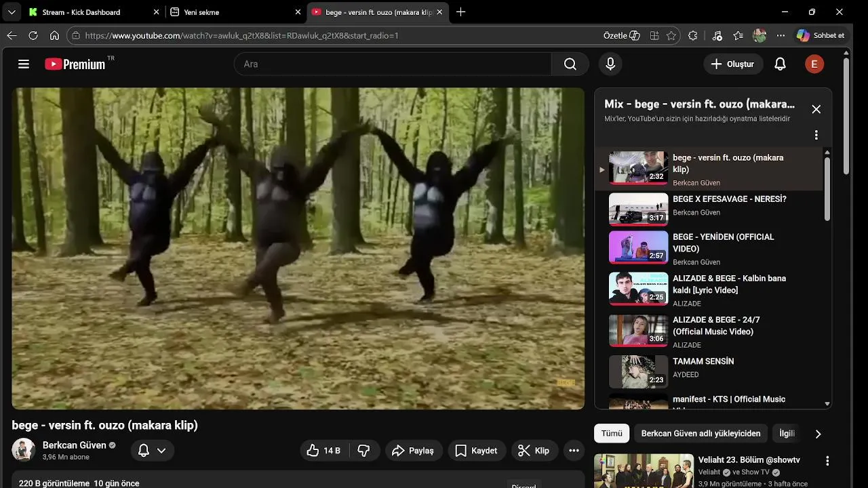
Task: Open the Mix playlist options kebab menu
Action: (x=816, y=135)
